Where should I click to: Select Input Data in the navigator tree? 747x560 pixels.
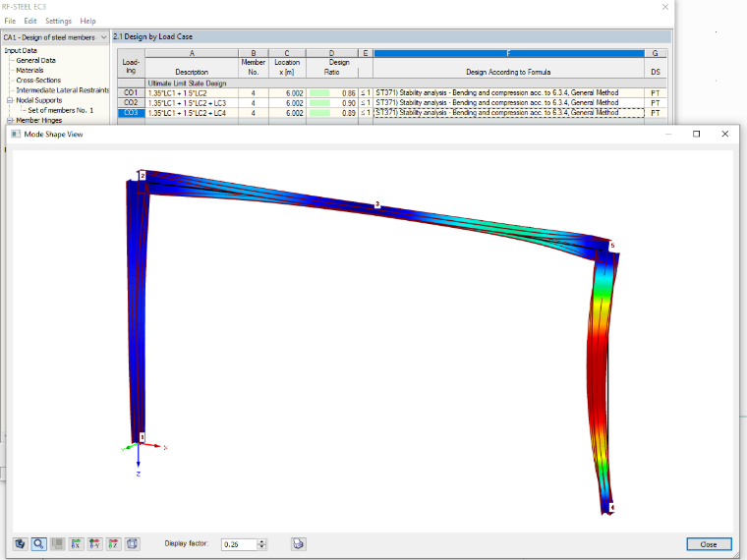pyautogui.click(x=21, y=50)
